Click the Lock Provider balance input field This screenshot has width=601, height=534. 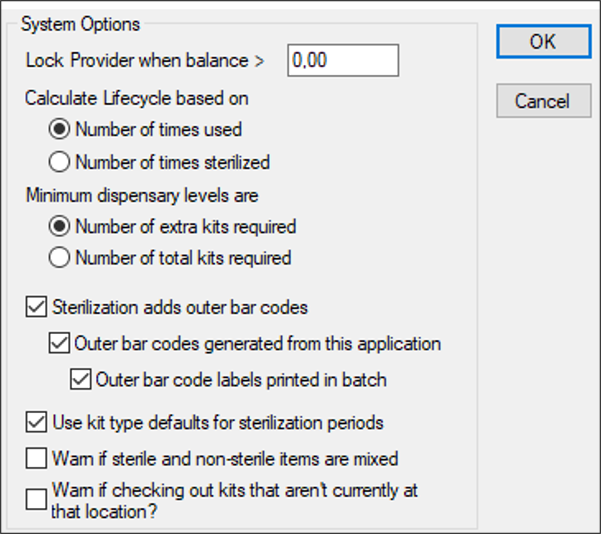click(343, 60)
